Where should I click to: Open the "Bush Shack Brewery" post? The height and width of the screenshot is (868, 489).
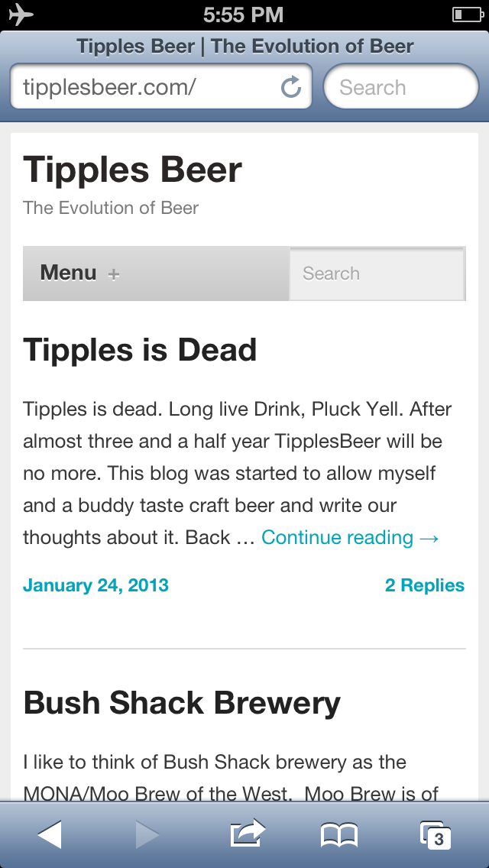[x=182, y=703]
